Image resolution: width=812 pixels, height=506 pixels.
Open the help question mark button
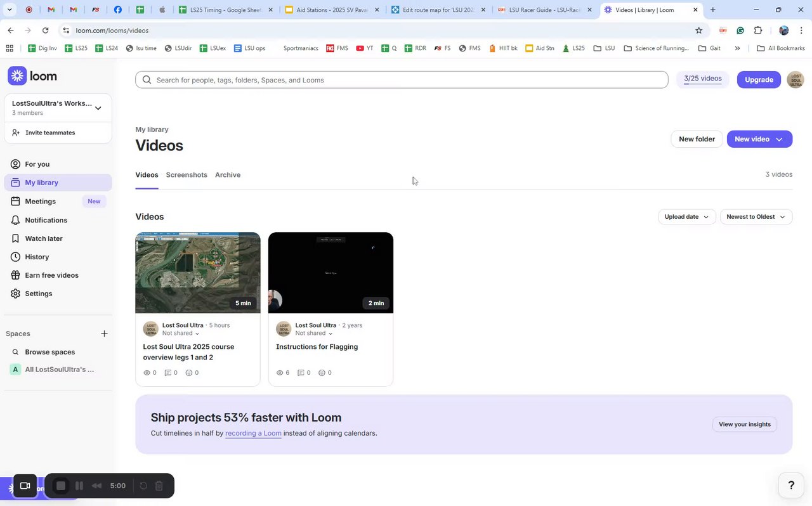(x=791, y=486)
